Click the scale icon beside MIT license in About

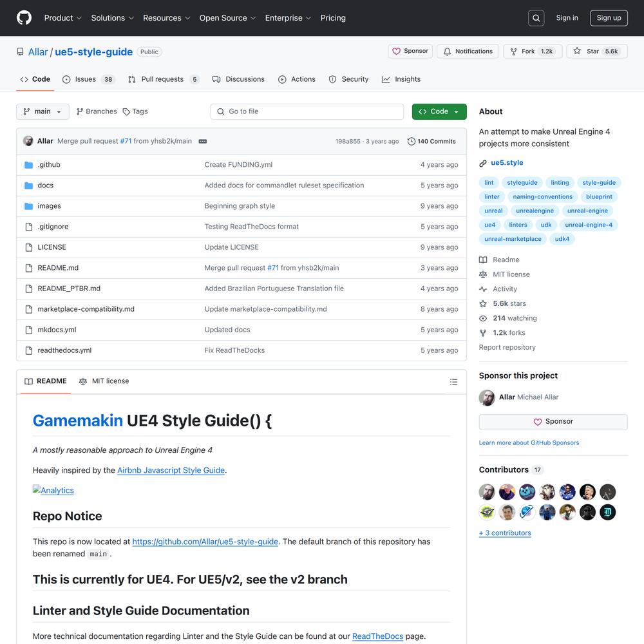(483, 274)
